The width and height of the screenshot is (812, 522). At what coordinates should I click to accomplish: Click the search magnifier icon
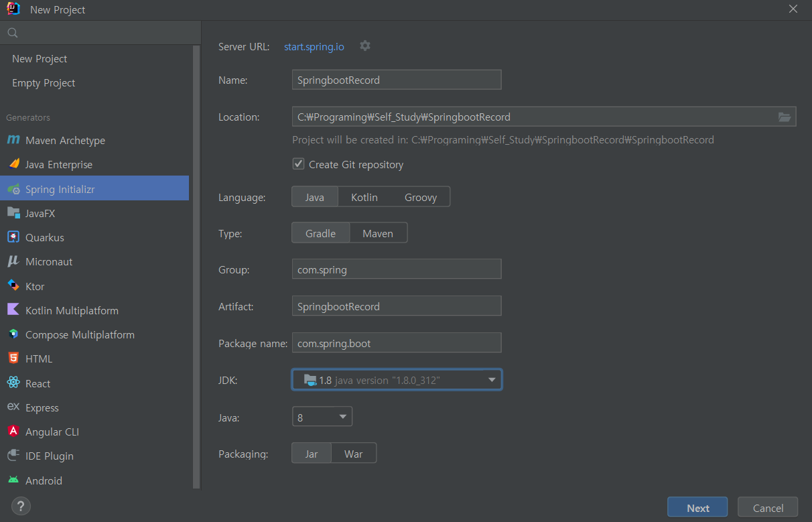12,32
